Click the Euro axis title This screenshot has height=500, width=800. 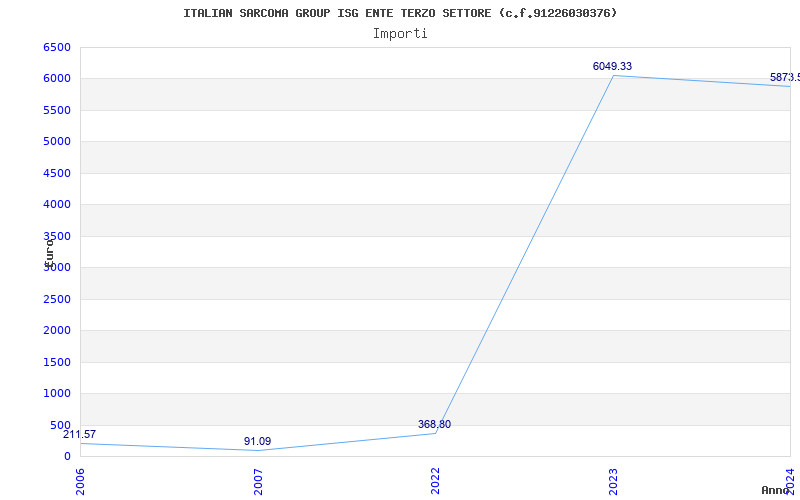pos(49,253)
